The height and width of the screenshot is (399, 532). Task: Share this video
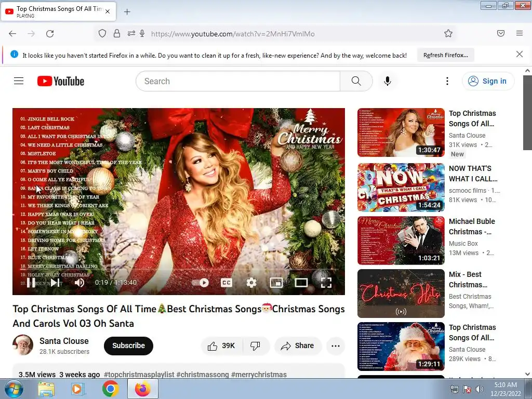click(298, 345)
